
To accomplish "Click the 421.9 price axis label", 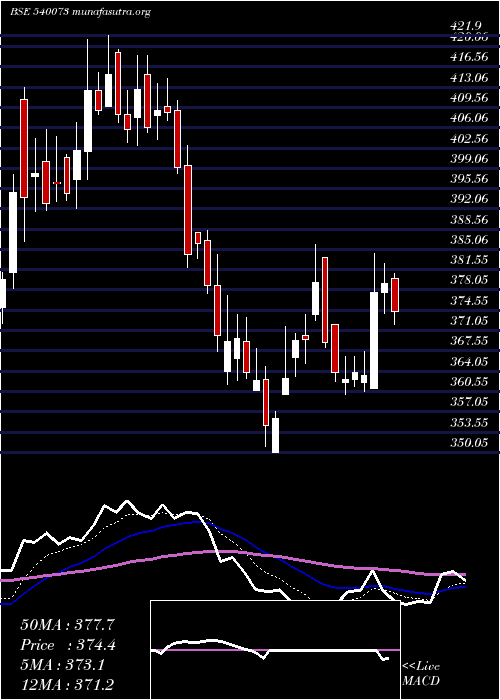I will click(x=467, y=27).
